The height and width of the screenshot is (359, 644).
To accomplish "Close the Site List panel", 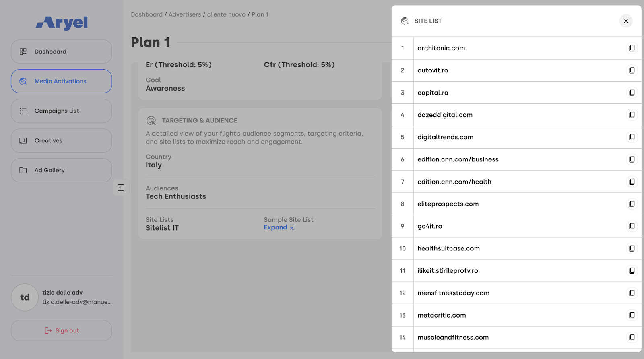I will [626, 21].
